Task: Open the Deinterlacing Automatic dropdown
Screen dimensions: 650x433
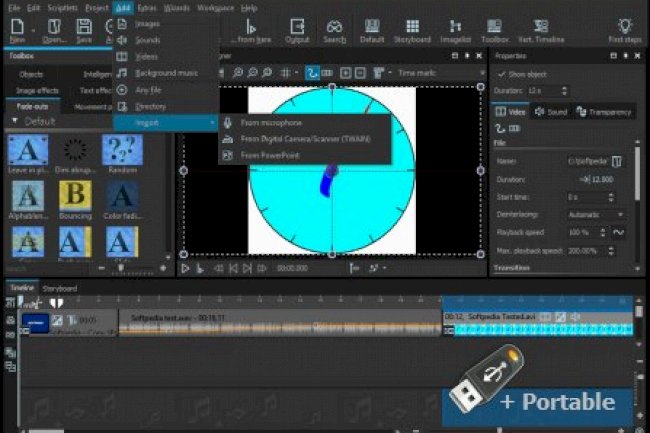Action: coord(595,214)
